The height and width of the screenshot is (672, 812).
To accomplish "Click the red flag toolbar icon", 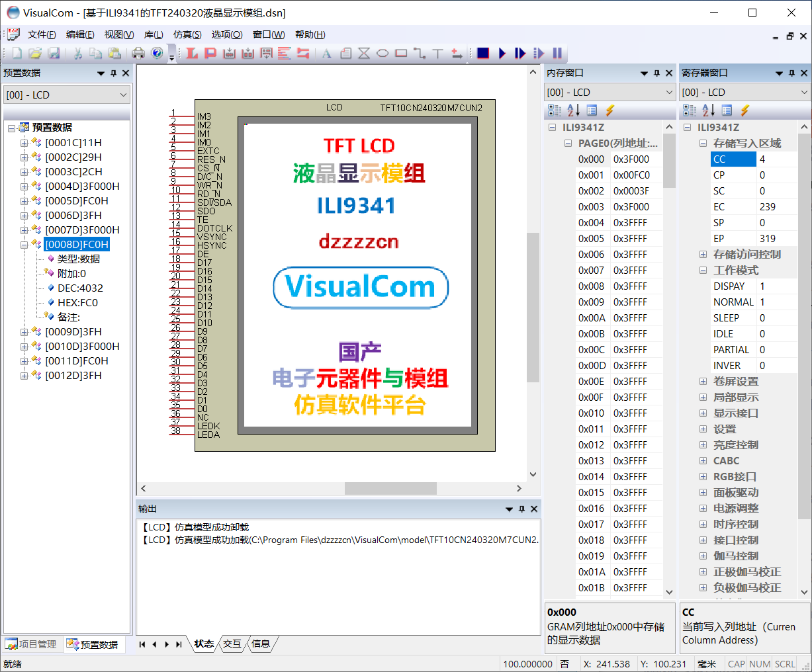I will (210, 53).
